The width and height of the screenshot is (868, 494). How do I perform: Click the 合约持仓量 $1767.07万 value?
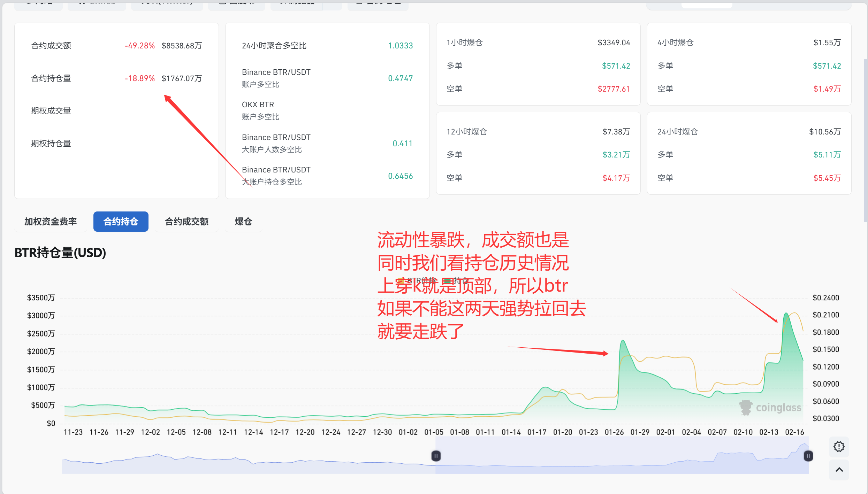coord(182,78)
